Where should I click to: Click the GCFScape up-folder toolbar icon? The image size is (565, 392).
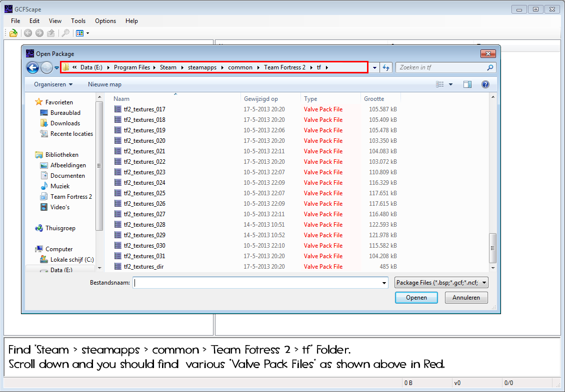point(51,33)
